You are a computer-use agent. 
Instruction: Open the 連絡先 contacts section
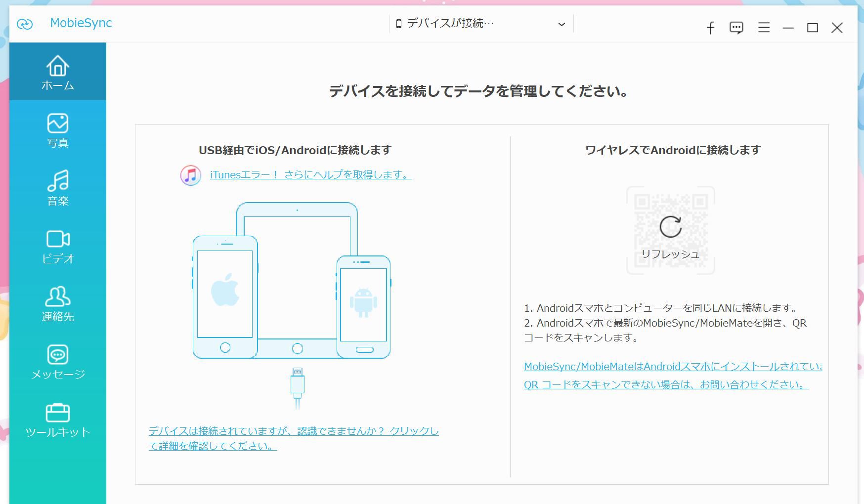pyautogui.click(x=57, y=304)
